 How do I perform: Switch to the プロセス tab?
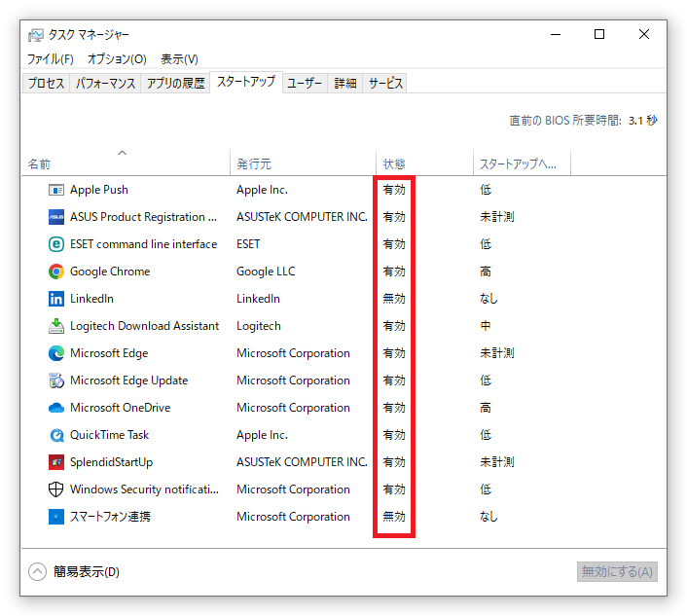(46, 84)
